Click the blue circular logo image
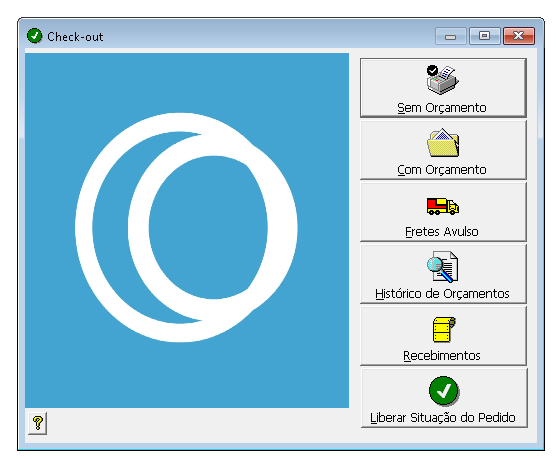The height and width of the screenshot is (459, 556). tap(187, 230)
